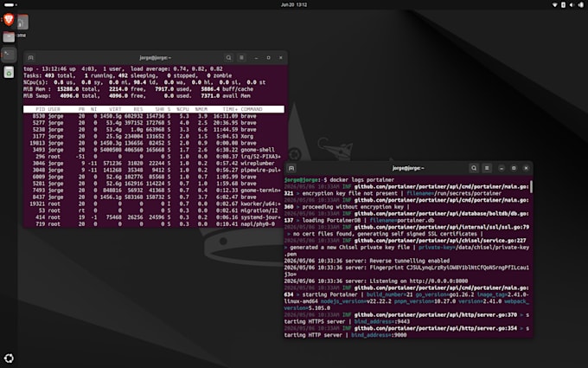Add a new tab in docker logs terminal
588x368 pixels.
(x=291, y=168)
